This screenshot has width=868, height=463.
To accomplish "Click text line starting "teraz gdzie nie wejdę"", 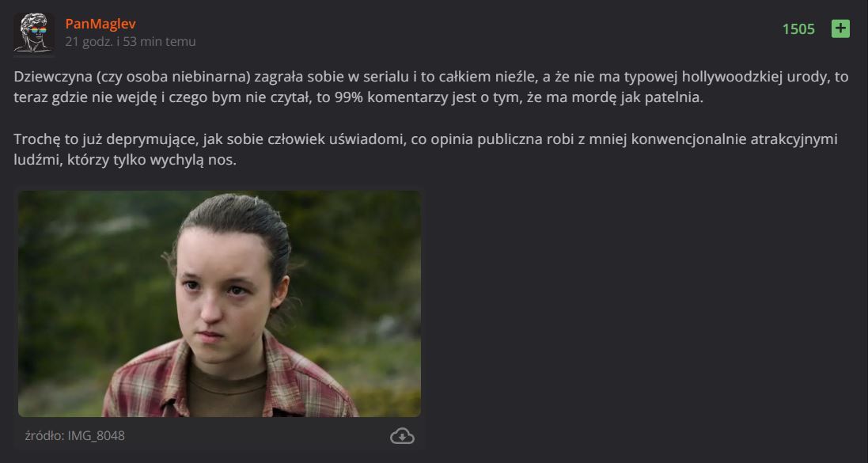I will [x=358, y=98].
